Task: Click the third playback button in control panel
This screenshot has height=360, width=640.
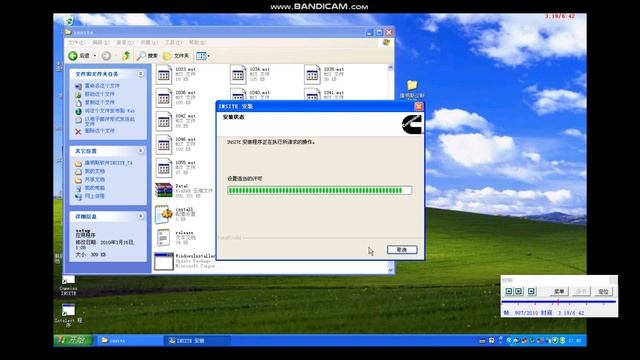Action: (531, 291)
